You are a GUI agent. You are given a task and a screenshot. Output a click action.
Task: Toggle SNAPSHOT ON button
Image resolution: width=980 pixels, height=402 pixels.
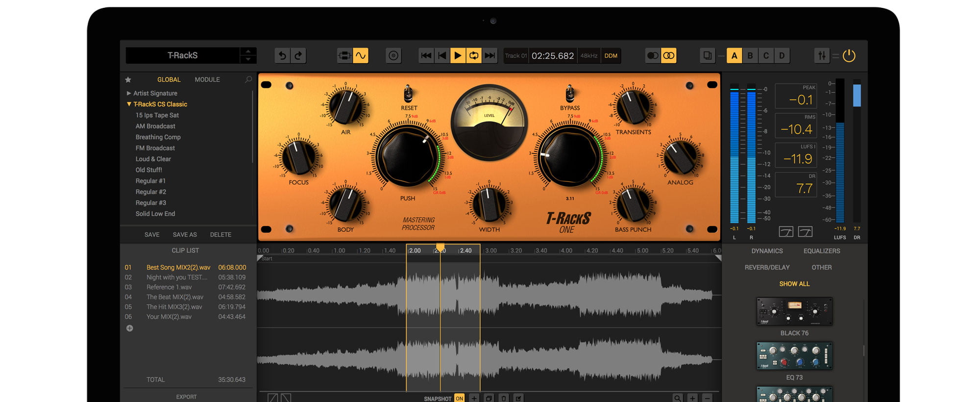(459, 398)
